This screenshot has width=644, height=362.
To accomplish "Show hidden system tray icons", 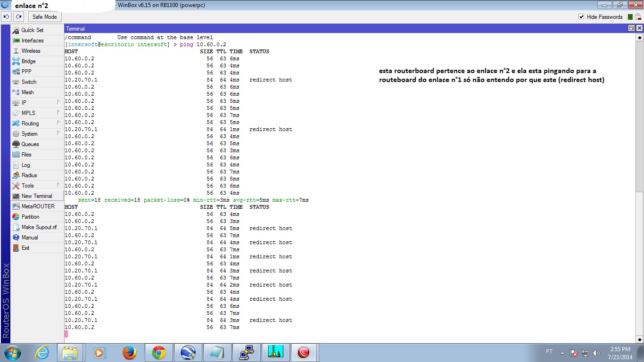I will tap(562, 353).
